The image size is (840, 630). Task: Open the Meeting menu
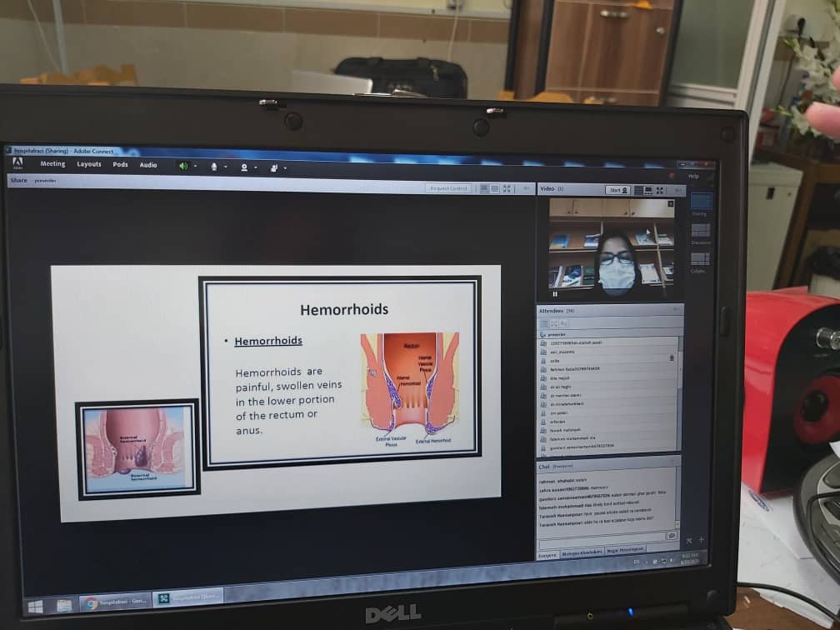(x=52, y=164)
